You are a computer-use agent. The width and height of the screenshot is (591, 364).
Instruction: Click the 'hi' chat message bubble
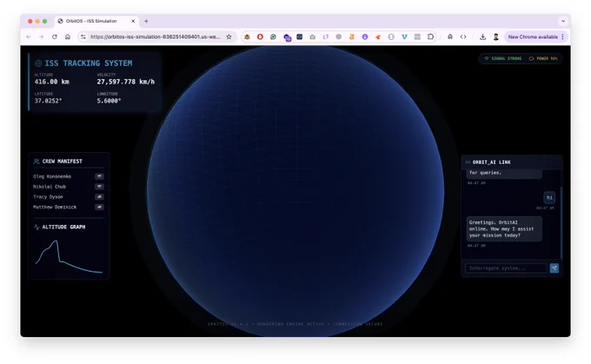549,197
